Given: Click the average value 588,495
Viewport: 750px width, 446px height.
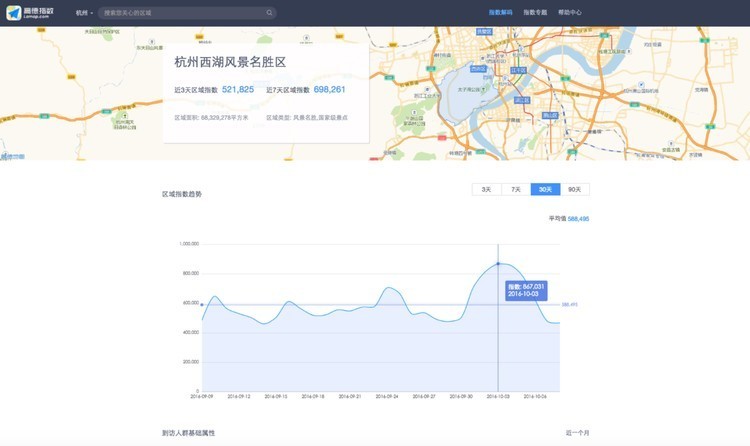Looking at the screenshot, I should point(578,219).
